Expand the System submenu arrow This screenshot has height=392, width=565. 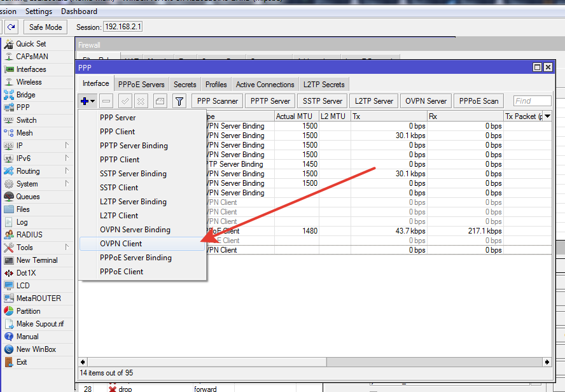point(67,183)
